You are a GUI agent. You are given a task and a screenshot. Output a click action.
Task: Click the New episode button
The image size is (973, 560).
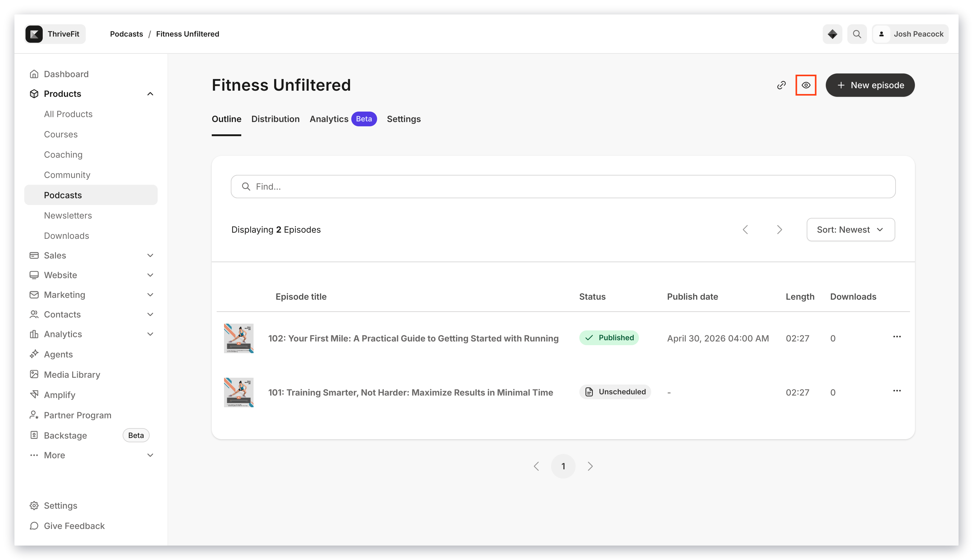pos(870,85)
